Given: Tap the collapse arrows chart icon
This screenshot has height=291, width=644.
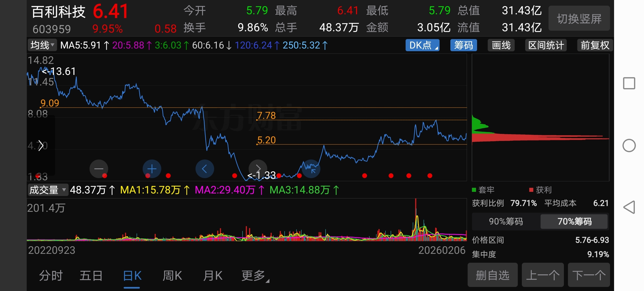Looking at the screenshot, I should (311, 169).
